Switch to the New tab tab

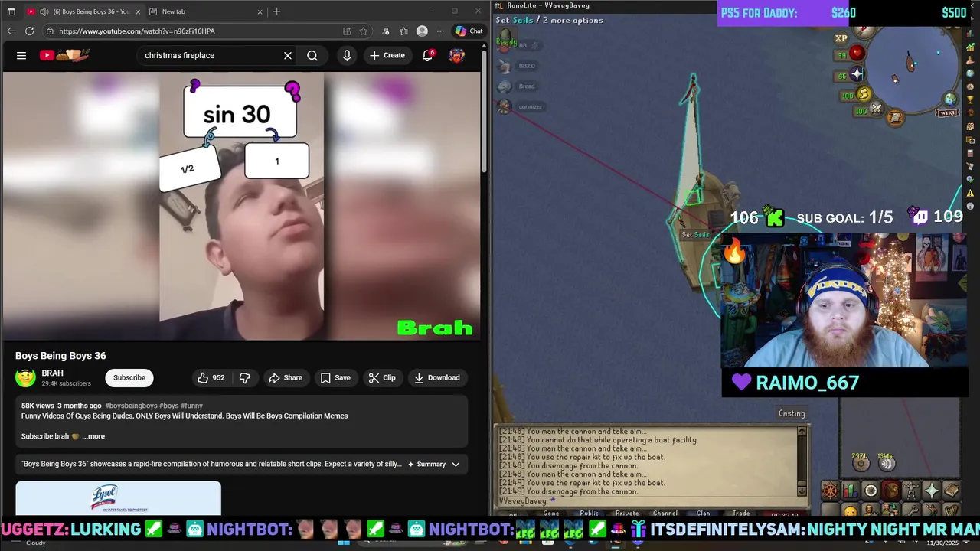tap(207, 11)
